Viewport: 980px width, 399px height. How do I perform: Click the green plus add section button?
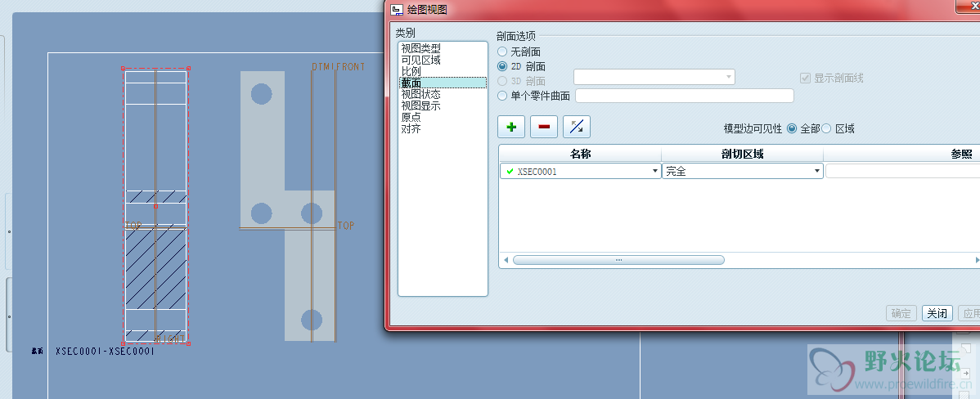click(511, 127)
